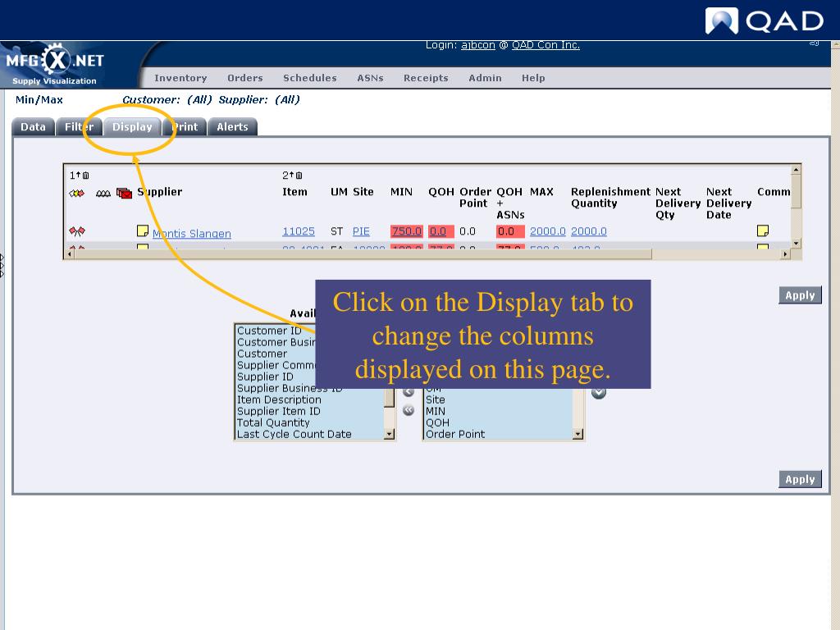Screen dimensions: 840x630
Task: Select Customer ID in the available list
Action: pyautogui.click(x=269, y=331)
